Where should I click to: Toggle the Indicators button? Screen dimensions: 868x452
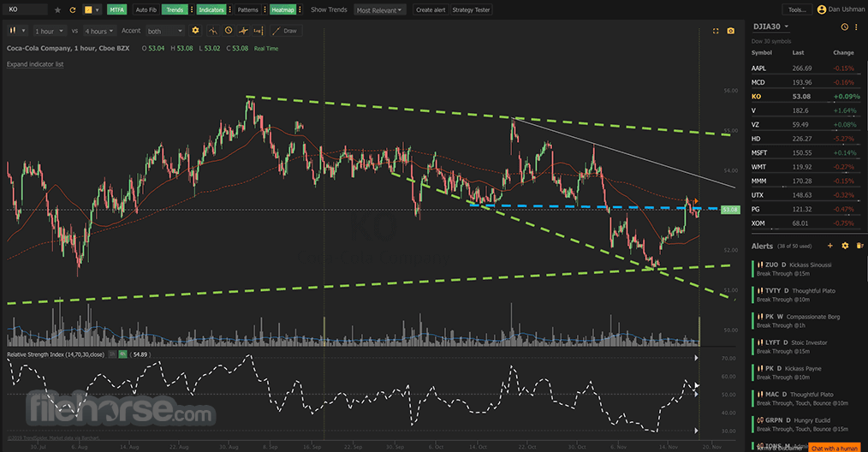[x=211, y=10]
